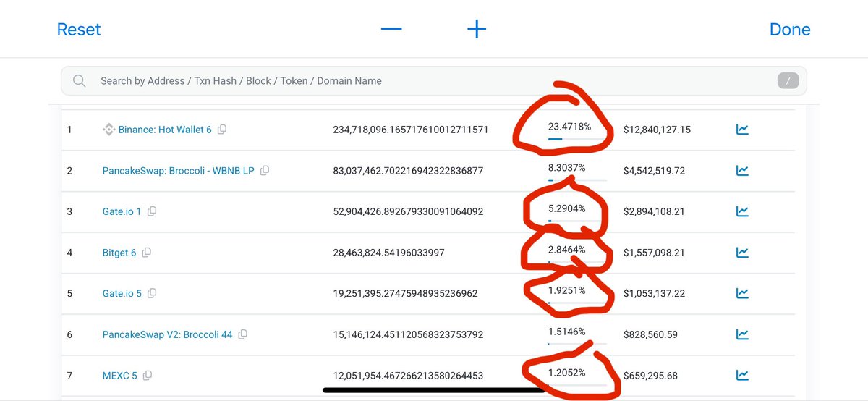Open PancakeSwap V2: Broccoli 44 link
This screenshot has width=868, height=401.
[168, 334]
